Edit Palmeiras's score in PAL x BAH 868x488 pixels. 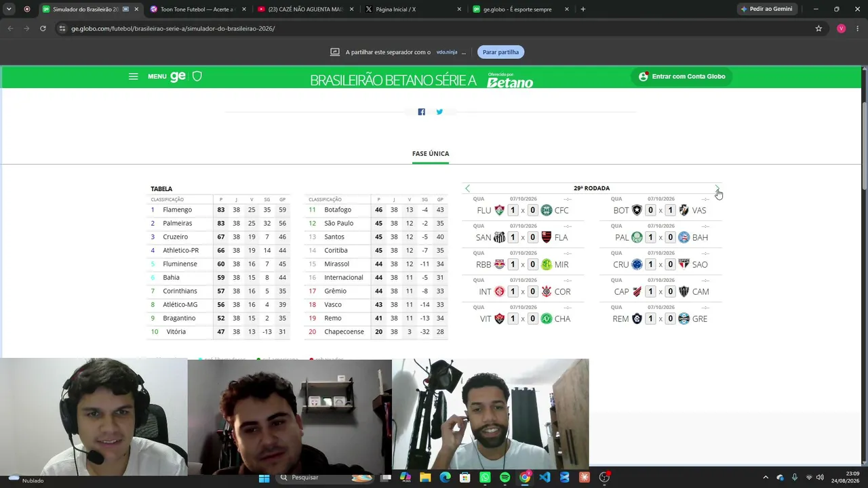pyautogui.click(x=650, y=237)
